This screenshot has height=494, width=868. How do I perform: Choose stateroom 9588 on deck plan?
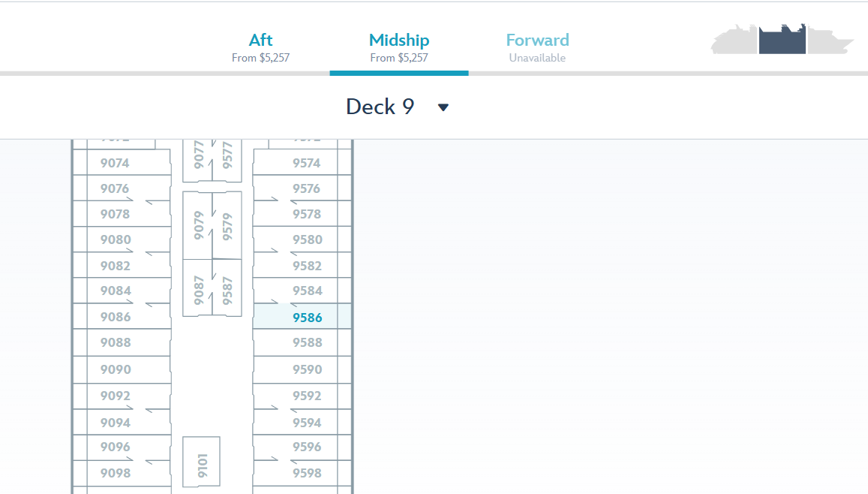click(307, 343)
